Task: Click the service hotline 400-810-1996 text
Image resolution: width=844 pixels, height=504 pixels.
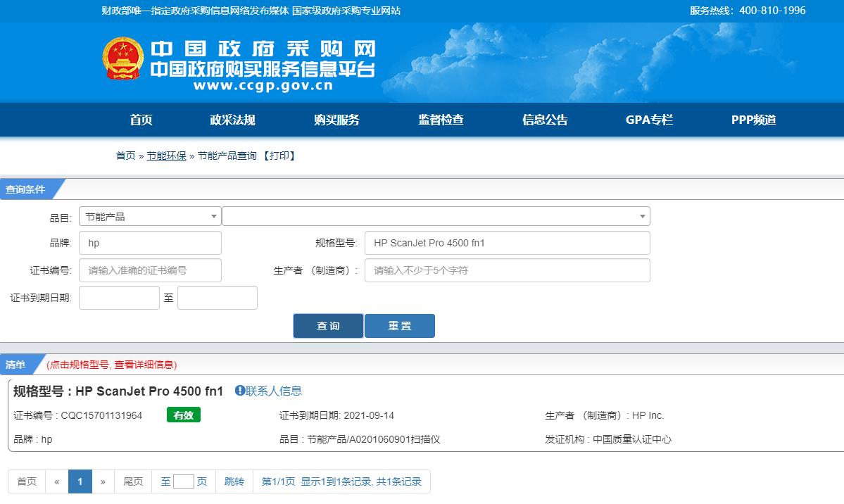Action: pos(772,11)
